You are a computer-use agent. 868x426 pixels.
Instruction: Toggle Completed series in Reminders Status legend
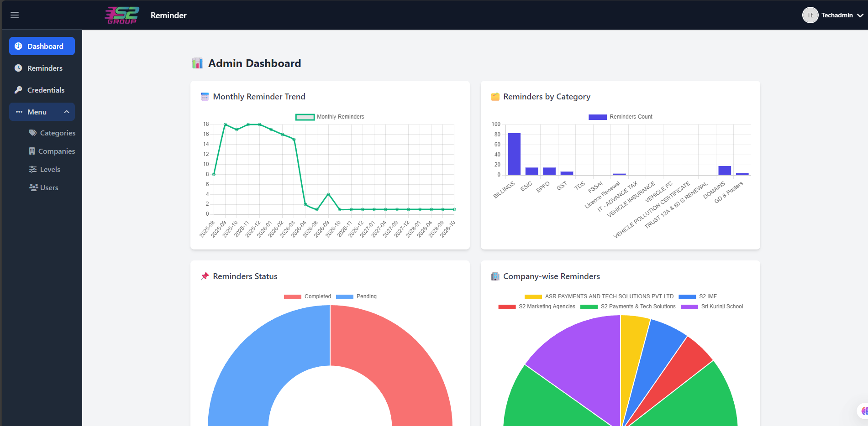[x=307, y=296]
